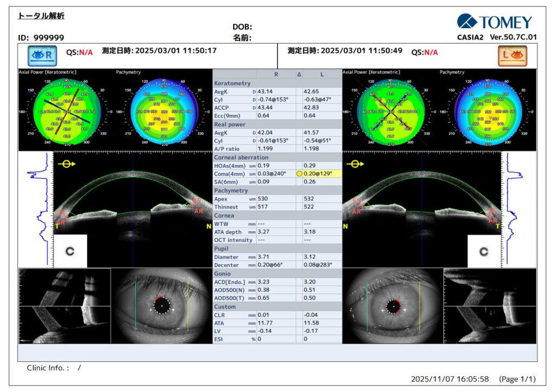The width and height of the screenshot is (555, 392).
Task: Open the トータル解析 tab
Action: (x=40, y=16)
